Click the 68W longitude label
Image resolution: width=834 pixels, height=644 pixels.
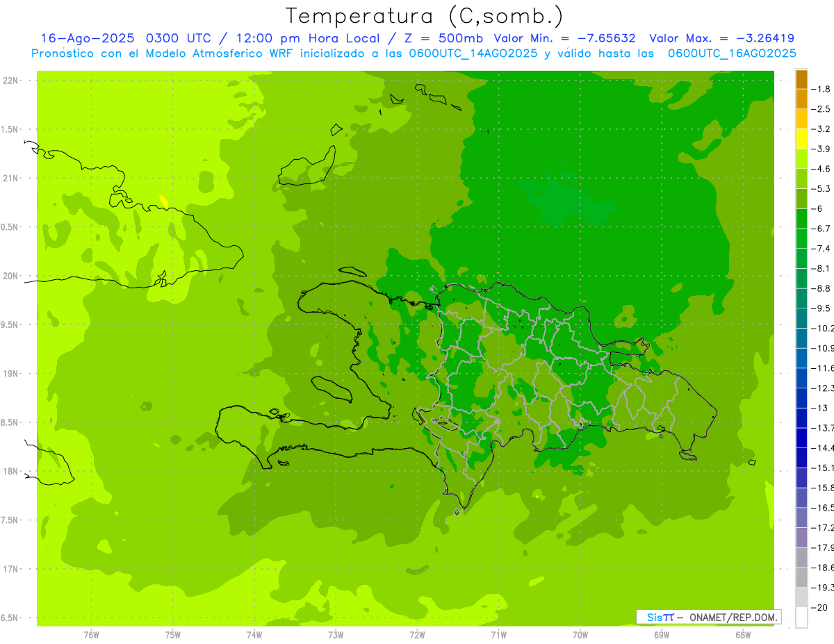click(742, 634)
